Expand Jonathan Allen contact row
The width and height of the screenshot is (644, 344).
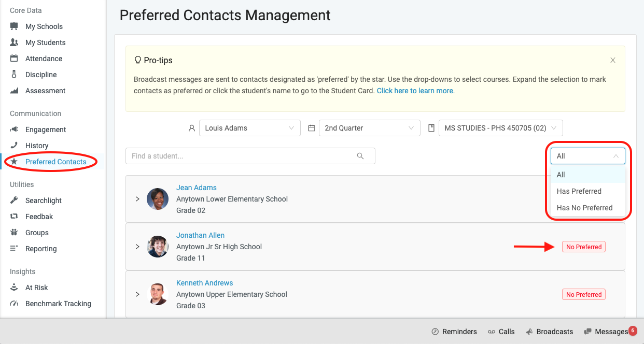(137, 247)
